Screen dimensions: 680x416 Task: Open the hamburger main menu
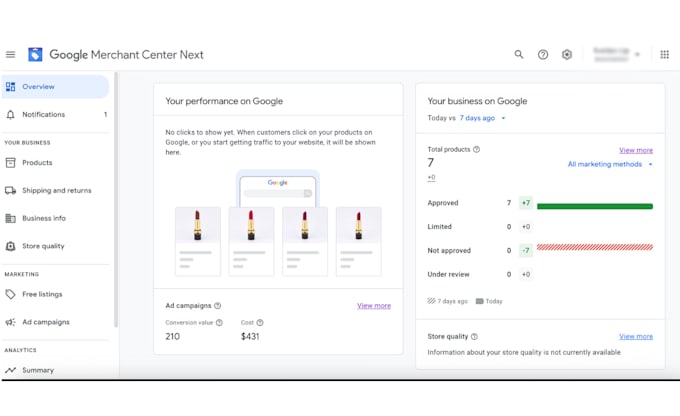(x=11, y=55)
